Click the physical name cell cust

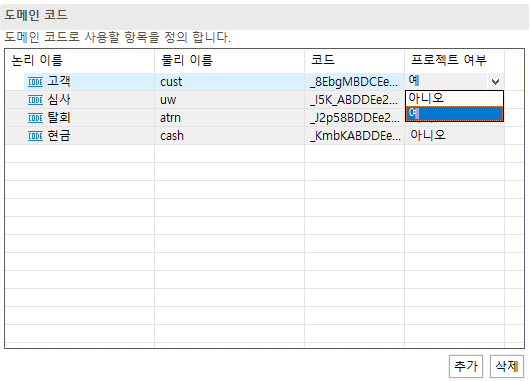[229, 82]
